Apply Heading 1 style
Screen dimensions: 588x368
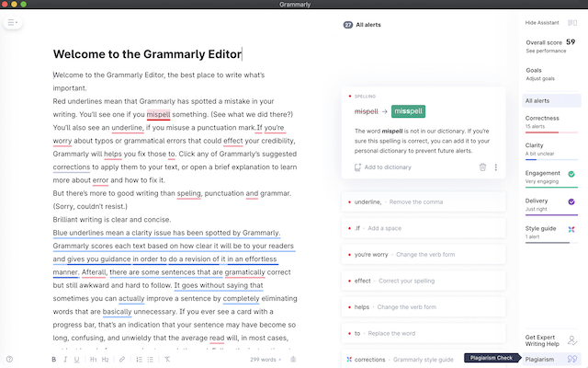tap(93, 359)
